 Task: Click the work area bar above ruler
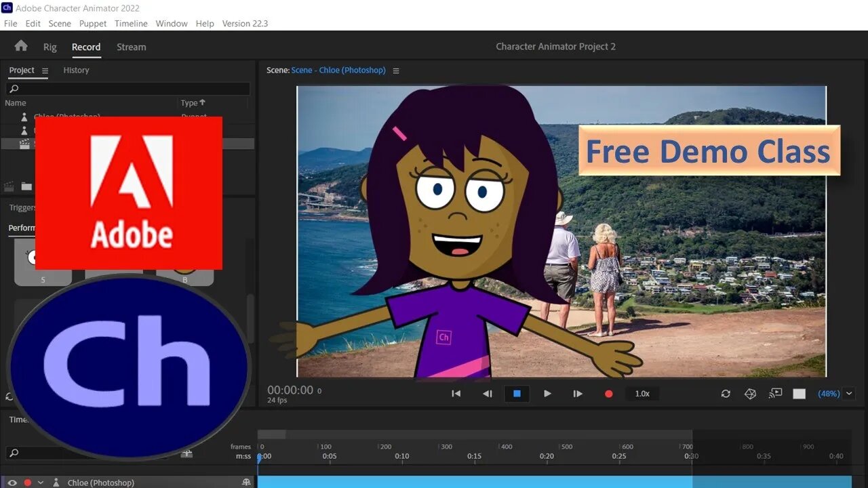475,434
